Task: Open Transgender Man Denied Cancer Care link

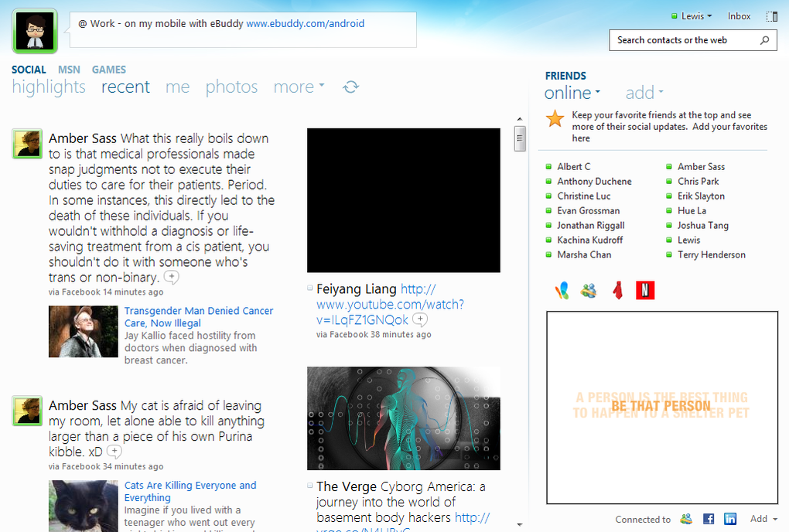Action: click(x=199, y=317)
